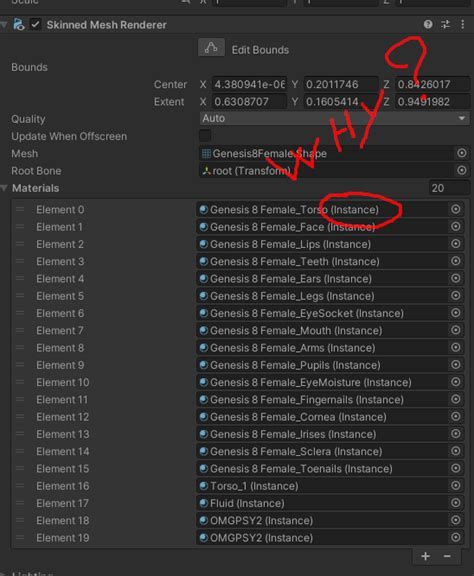Select the Genesis8Female.Shape mesh field
Screen dimensions: 474x576
(x=326, y=153)
